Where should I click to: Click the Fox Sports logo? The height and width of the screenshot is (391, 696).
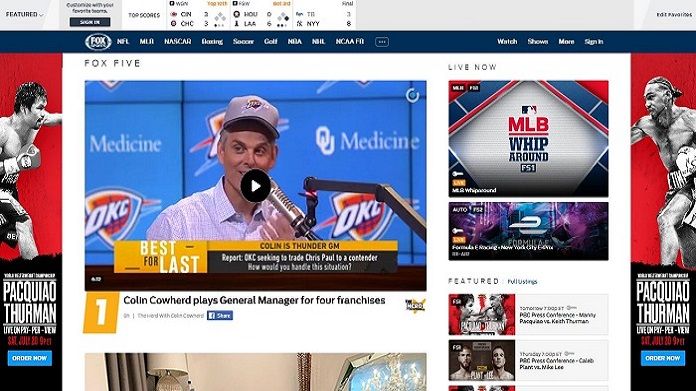click(98, 42)
